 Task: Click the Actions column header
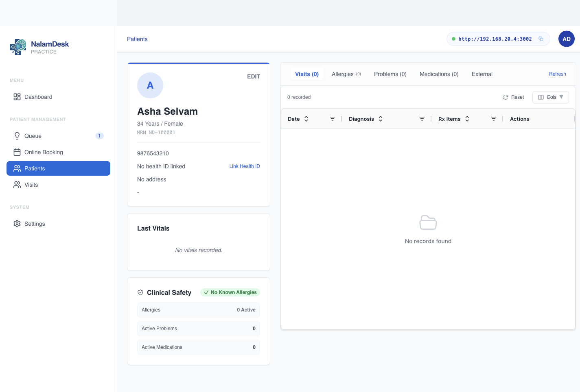point(520,119)
